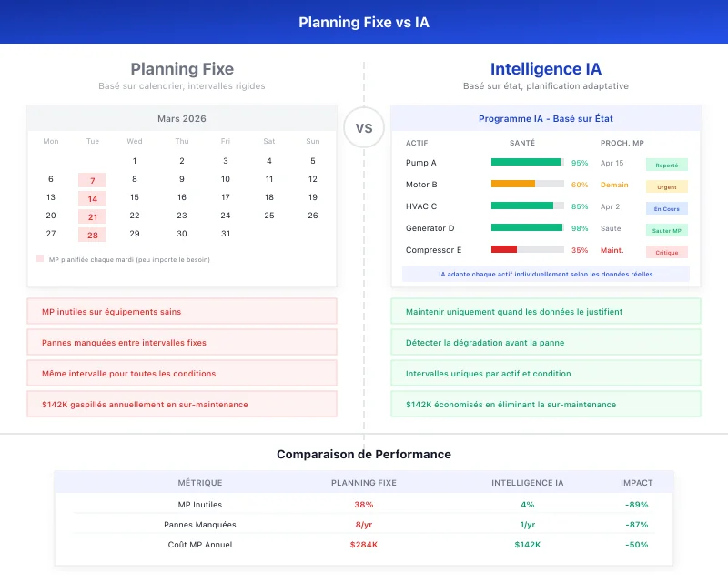Open the Mars 2026 month selector
This screenshot has width=728, height=582.
(181, 119)
